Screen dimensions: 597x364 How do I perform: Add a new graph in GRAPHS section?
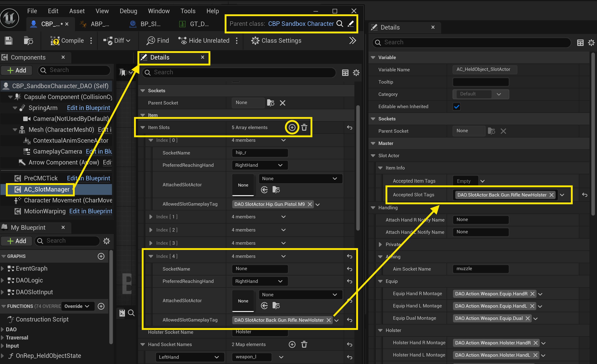pos(101,256)
